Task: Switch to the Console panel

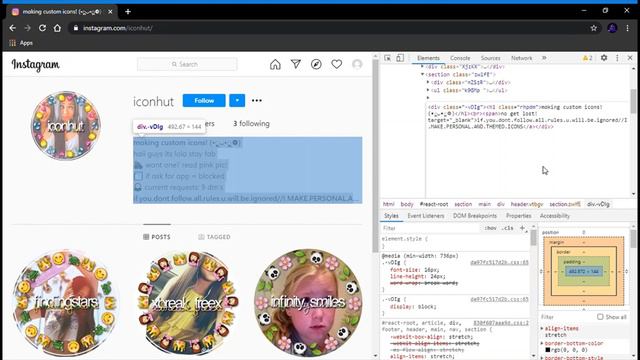Action: (460, 58)
